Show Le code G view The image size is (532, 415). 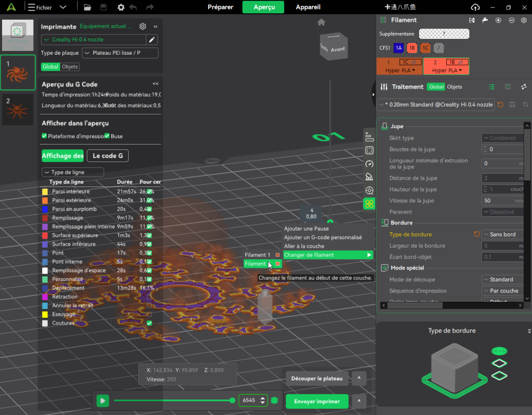107,156
